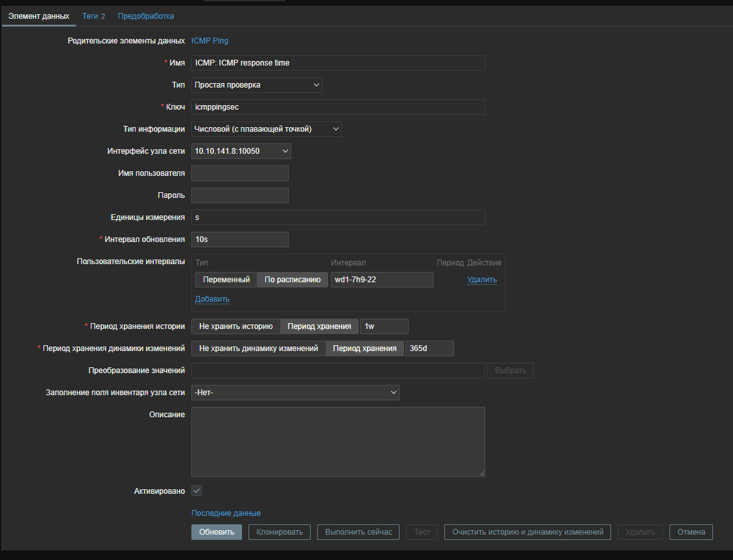Expand Тип информации dropdown
The image size is (733, 560).
tap(266, 129)
